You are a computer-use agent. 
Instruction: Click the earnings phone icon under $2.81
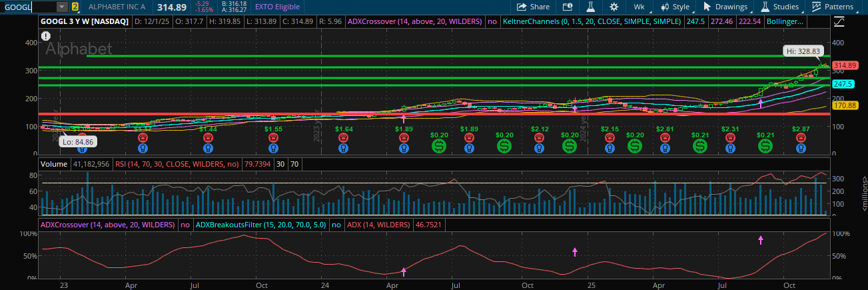click(x=665, y=137)
